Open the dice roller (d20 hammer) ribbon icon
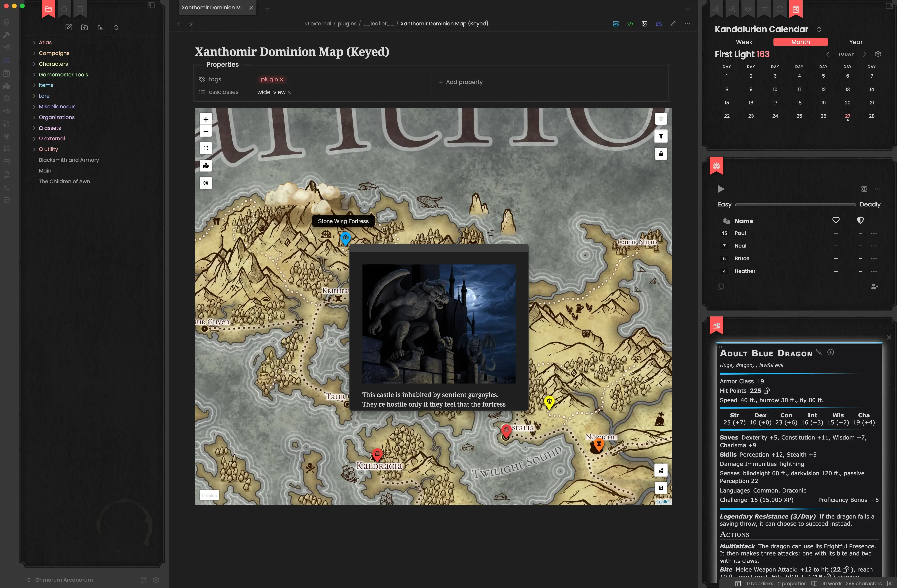The height and width of the screenshot is (588, 897). coord(6,35)
